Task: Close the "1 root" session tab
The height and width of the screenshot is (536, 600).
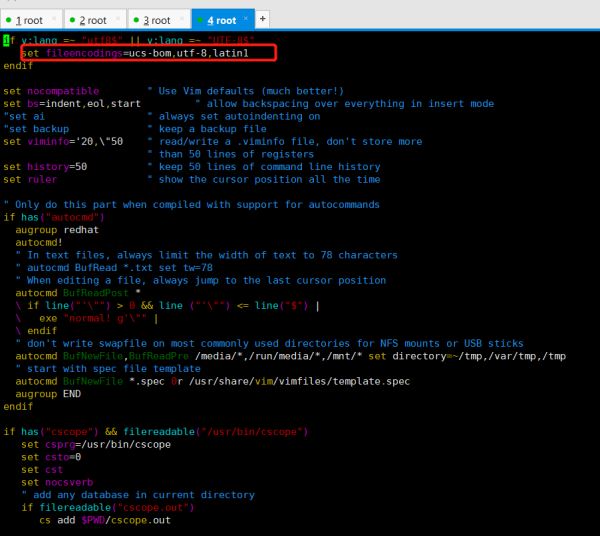Action: 55,19
